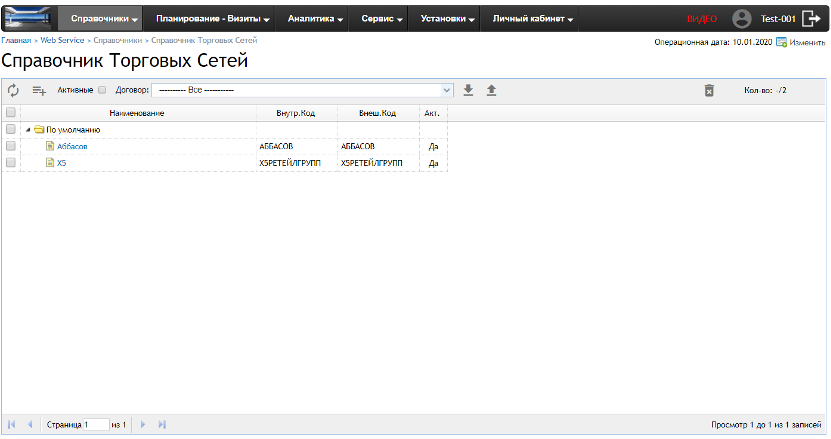Click the Да cell in X5 row
This screenshot has width=831, height=439.
(434, 163)
